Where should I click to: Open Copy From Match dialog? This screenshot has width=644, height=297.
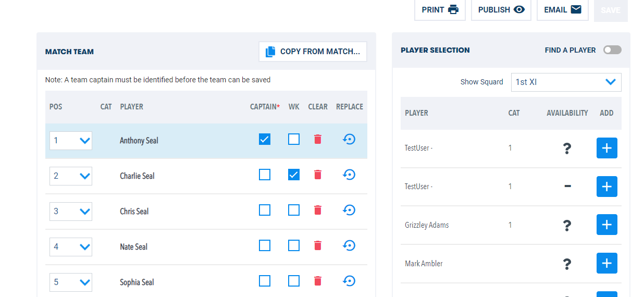coord(313,52)
